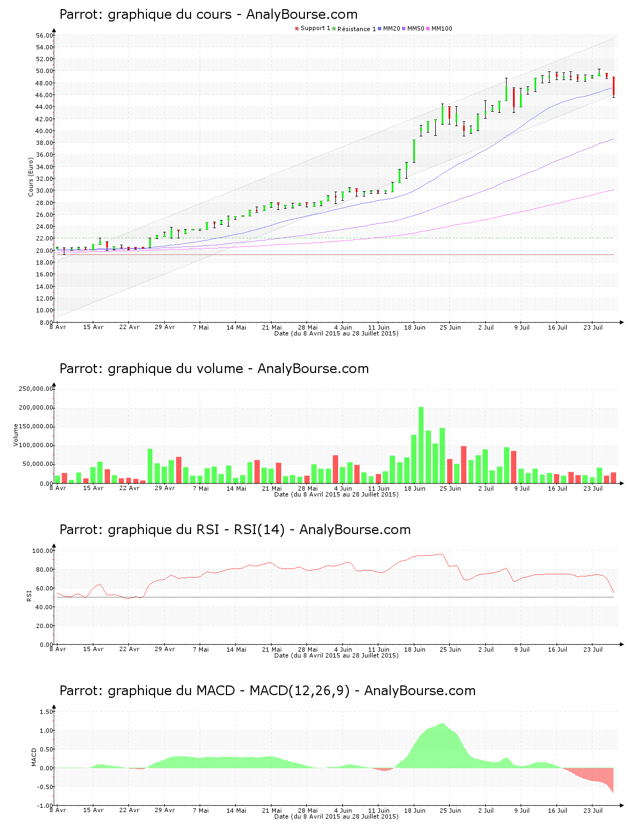
Task: Click the 'Cours (Euro)' y-axis label
Action: (x=31, y=177)
